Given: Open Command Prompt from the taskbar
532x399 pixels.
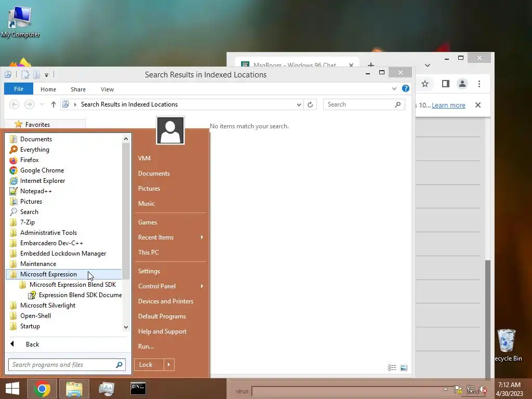Looking at the screenshot, I should click(138, 389).
